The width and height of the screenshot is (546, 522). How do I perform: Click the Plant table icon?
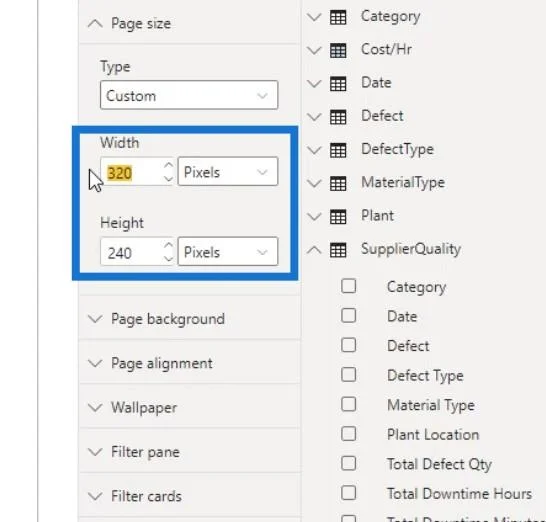[338, 217]
